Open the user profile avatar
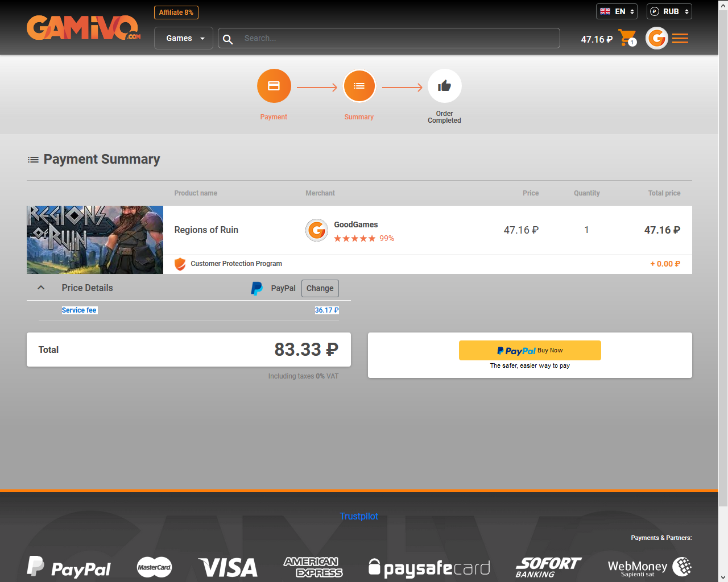This screenshot has width=728, height=582. [657, 38]
